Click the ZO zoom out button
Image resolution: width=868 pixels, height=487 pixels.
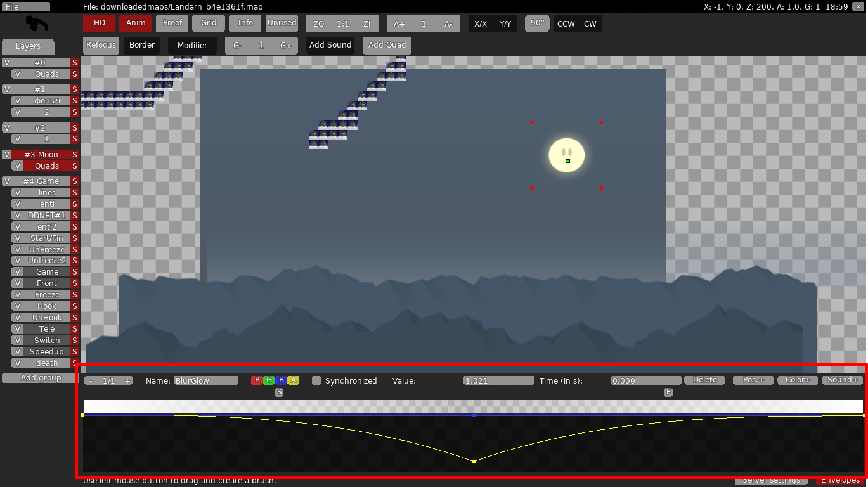[318, 24]
